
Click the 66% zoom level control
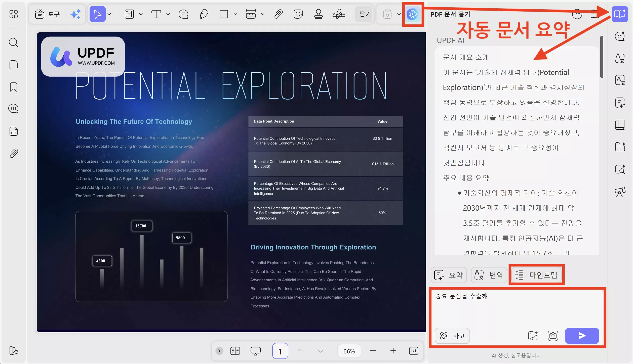pyautogui.click(x=349, y=351)
